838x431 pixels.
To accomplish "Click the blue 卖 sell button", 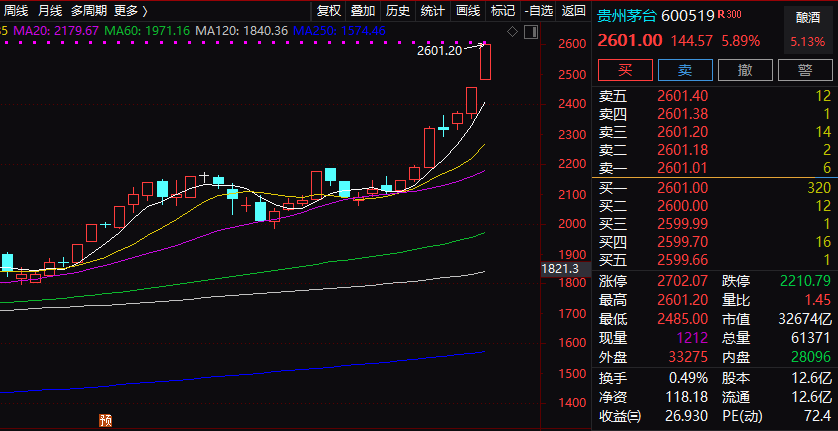I will pos(685,70).
